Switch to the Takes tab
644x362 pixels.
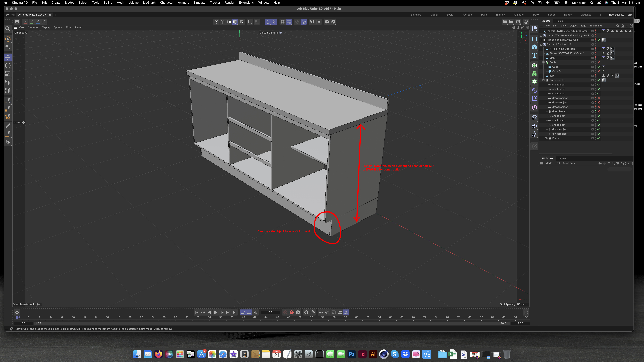[x=559, y=21]
